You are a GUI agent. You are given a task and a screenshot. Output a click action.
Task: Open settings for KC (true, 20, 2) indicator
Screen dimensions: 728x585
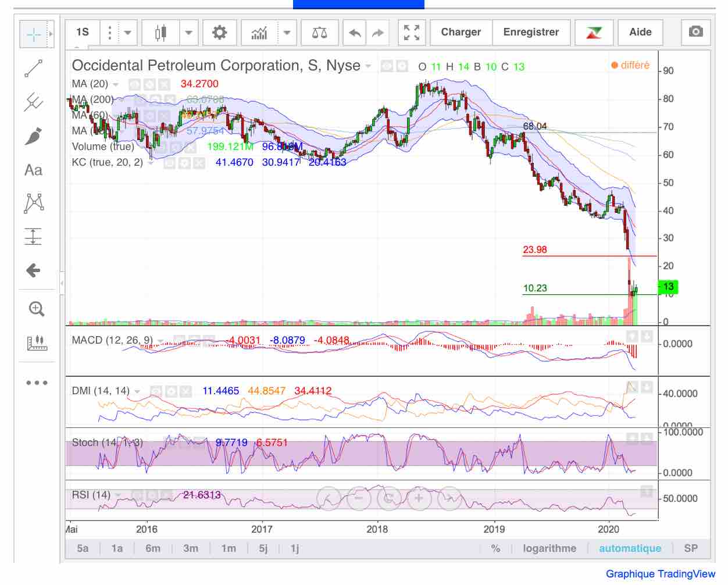point(184,163)
